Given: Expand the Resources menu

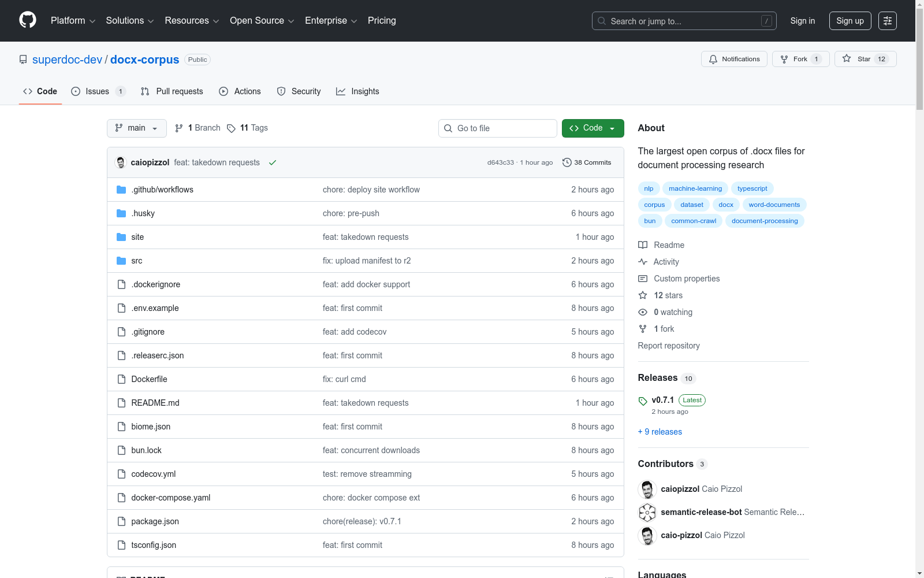Looking at the screenshot, I should (x=192, y=21).
